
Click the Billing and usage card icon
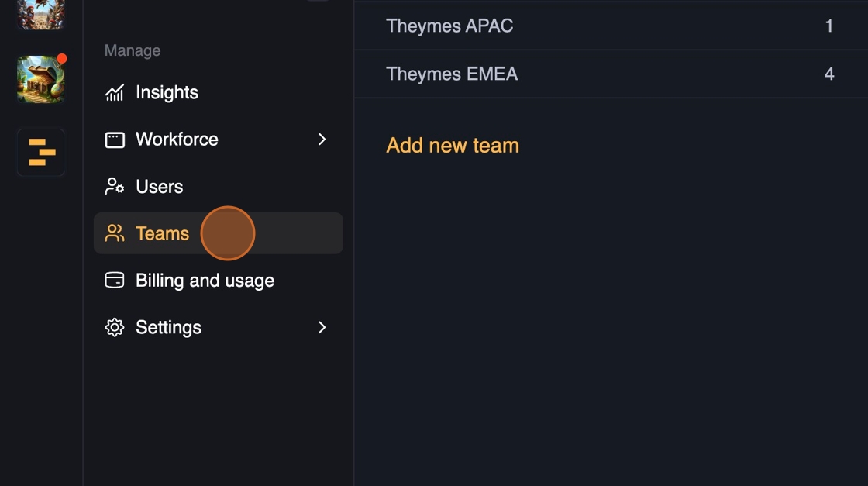(115, 281)
